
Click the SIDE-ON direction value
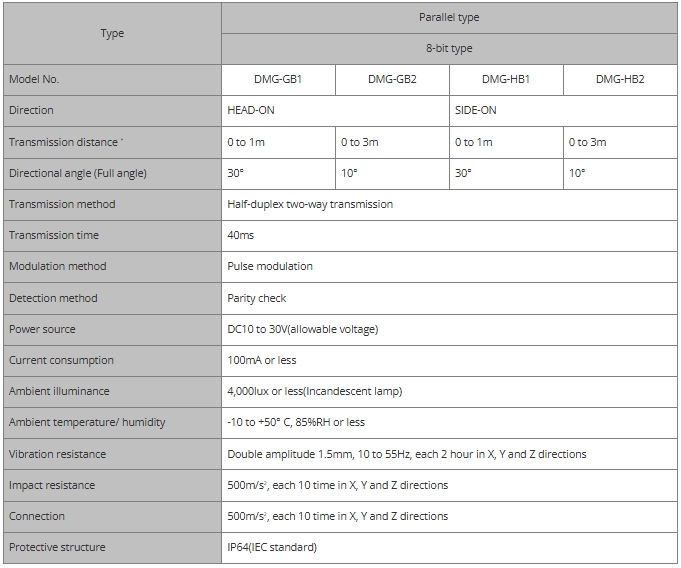pos(475,110)
